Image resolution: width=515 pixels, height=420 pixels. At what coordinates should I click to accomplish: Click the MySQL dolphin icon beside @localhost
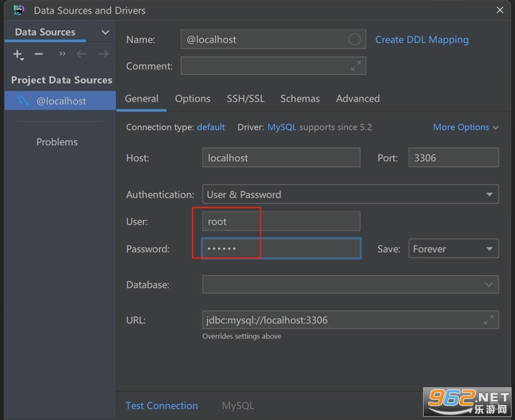click(x=23, y=101)
